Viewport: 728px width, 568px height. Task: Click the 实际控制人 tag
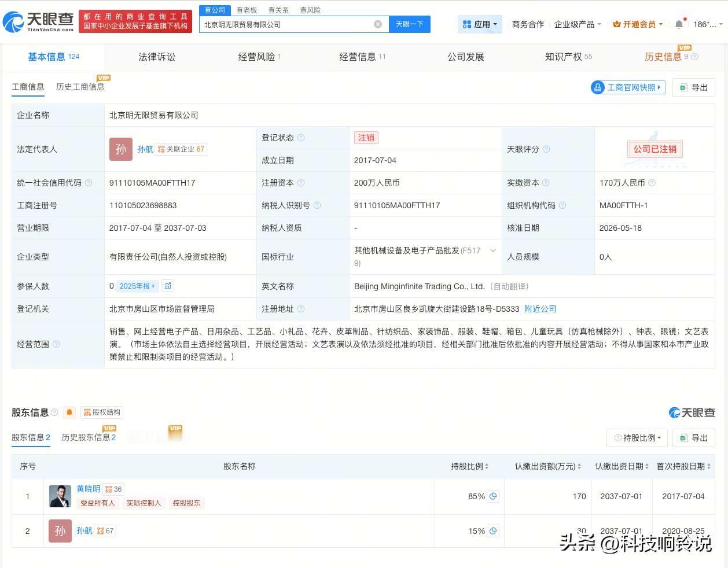144,503
